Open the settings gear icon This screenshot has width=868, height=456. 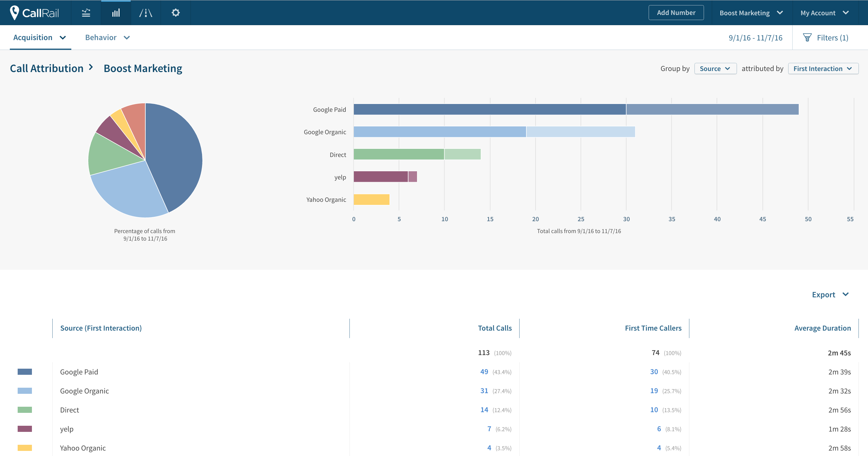pos(176,13)
